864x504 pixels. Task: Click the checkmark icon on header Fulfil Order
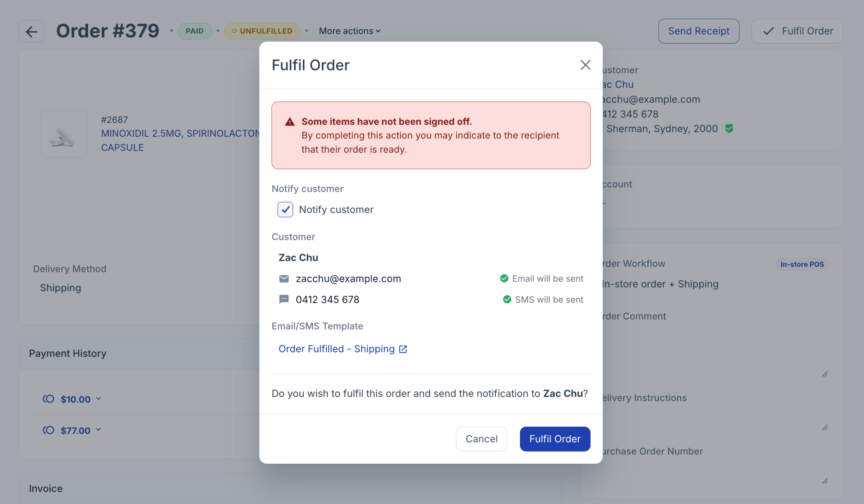[768, 31]
